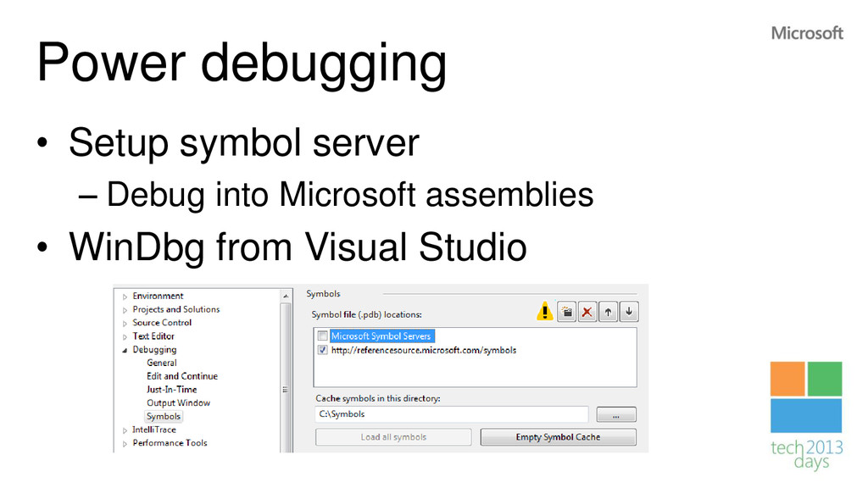This screenshot has height=488, width=868.
Task: Select referencesource.microsoft.com/symbols list entry
Action: pyautogui.click(x=424, y=350)
